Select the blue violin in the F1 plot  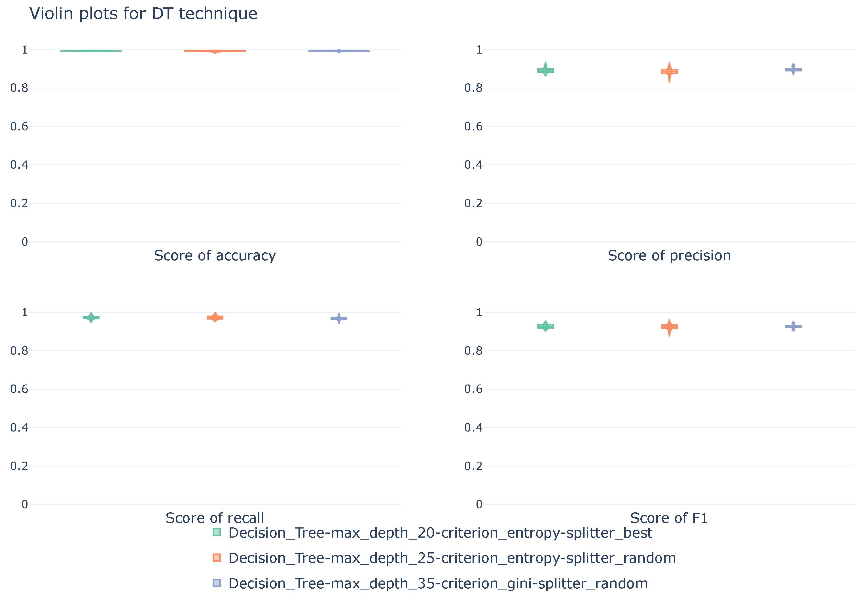793,326
